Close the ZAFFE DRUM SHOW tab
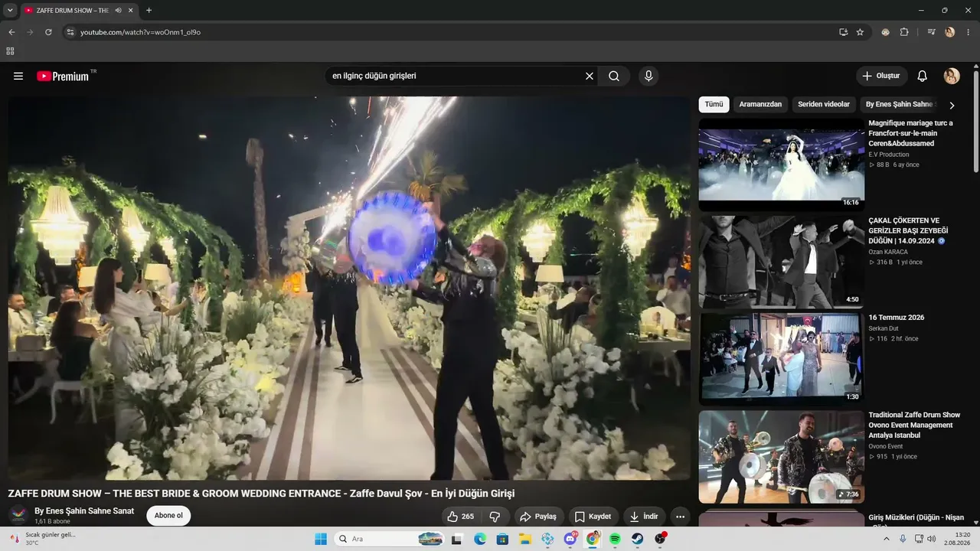The image size is (980, 551). pos(130,10)
